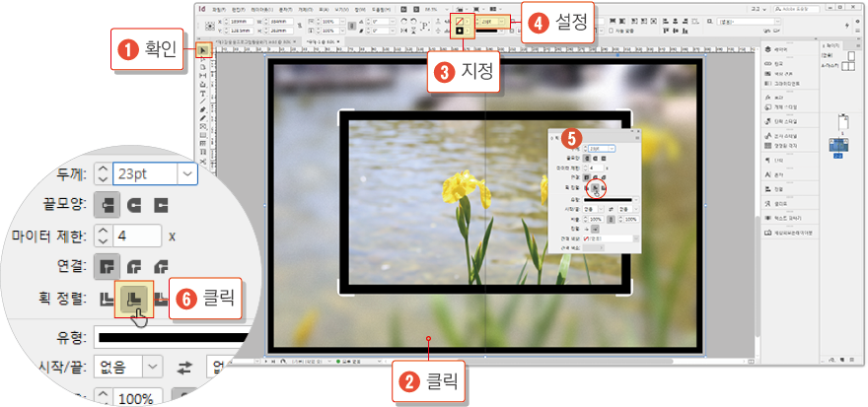Select the Scissors tool in toolbox
Viewport: 868px width, 407px height.
(203, 161)
